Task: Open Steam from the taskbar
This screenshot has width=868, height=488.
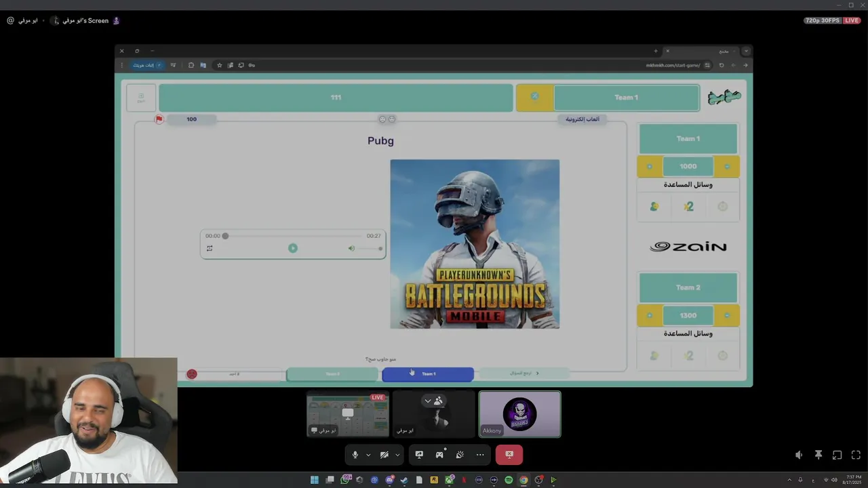Action: point(404,480)
